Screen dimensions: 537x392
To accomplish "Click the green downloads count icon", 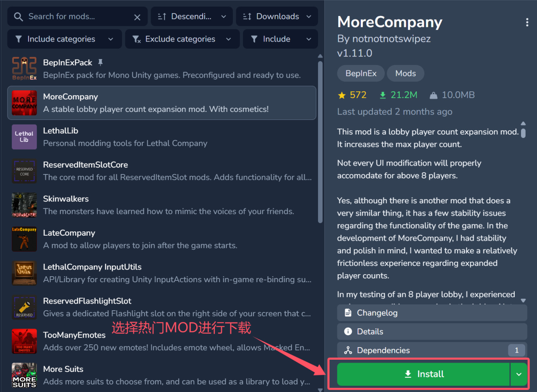I will click(383, 95).
